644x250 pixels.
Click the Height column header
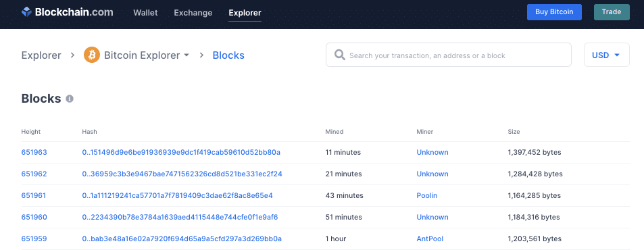(x=31, y=132)
